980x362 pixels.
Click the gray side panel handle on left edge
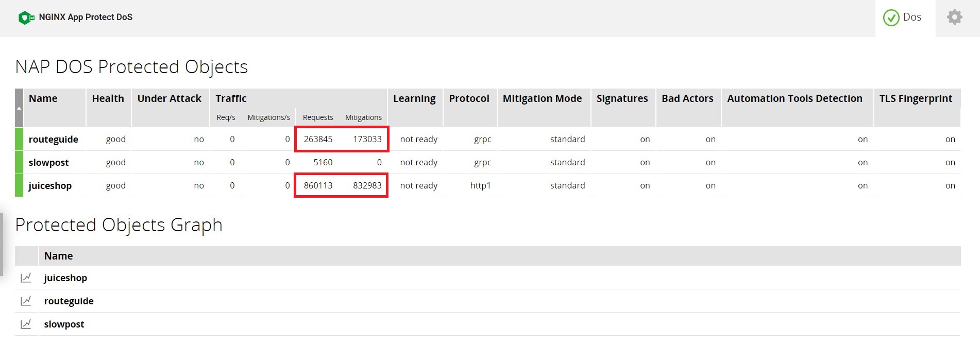[2, 245]
